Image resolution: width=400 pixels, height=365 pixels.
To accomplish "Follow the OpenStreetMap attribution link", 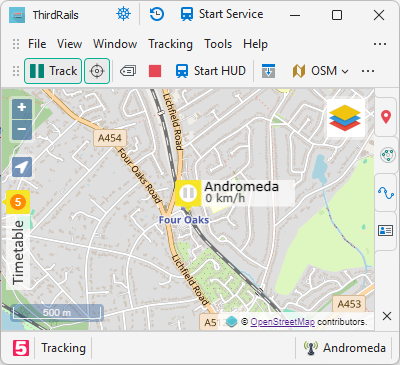I will pyautogui.click(x=282, y=322).
